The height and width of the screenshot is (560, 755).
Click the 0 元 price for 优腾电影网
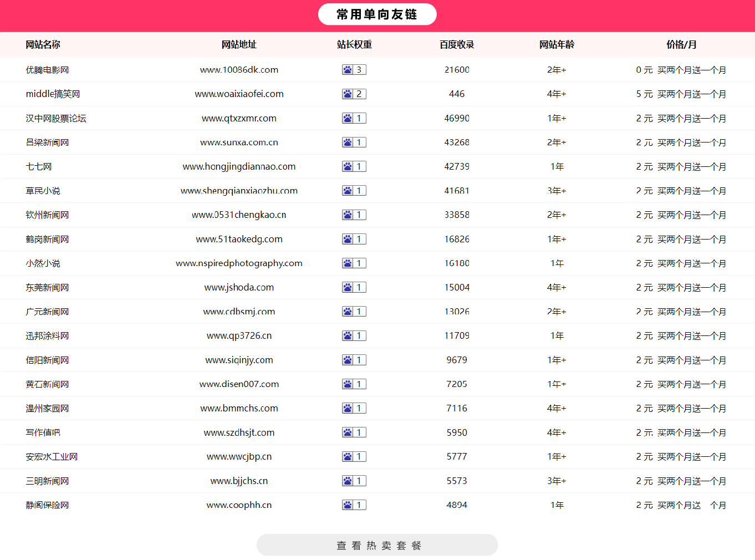644,70
